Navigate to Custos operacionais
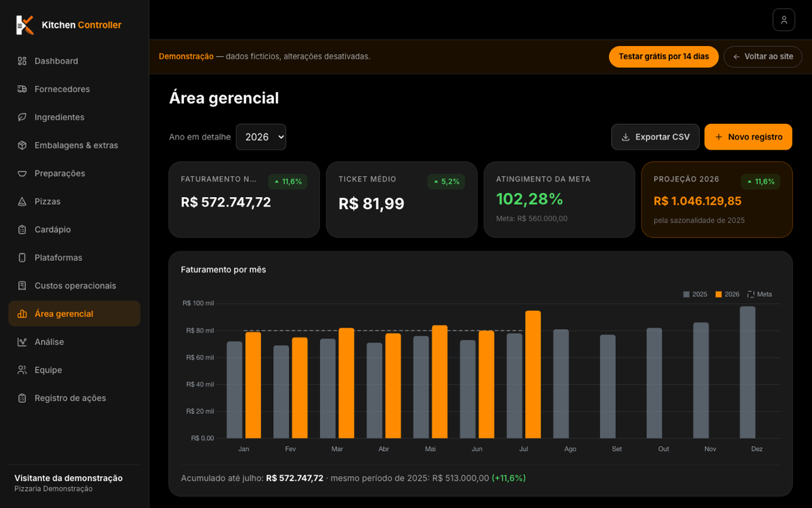Screen dimensions: 812x508 click(74, 286)
